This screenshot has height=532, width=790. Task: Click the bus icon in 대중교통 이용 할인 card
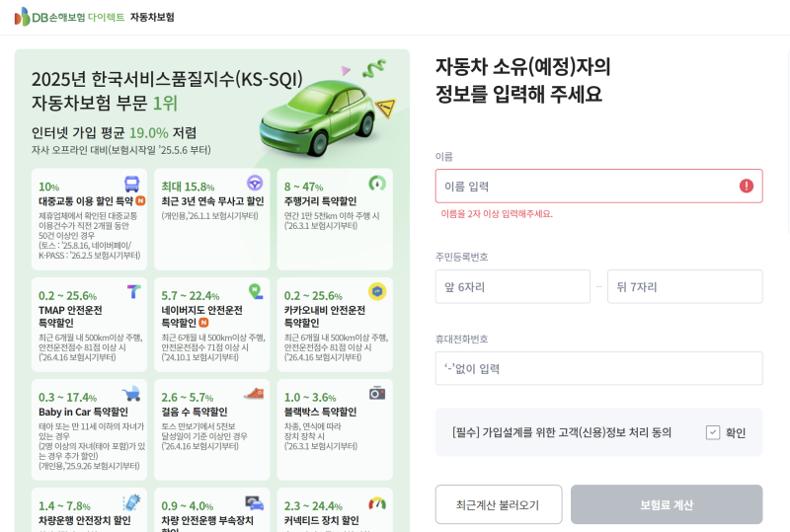pyautogui.click(x=132, y=184)
